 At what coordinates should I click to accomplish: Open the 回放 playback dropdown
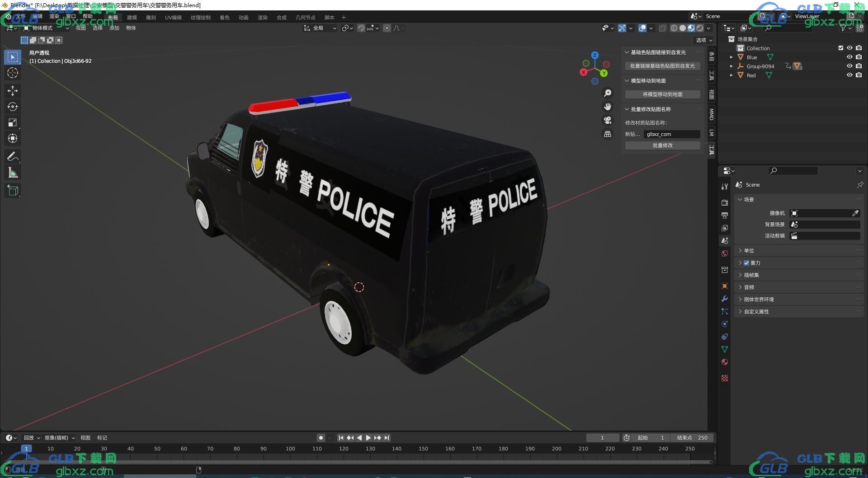point(32,438)
